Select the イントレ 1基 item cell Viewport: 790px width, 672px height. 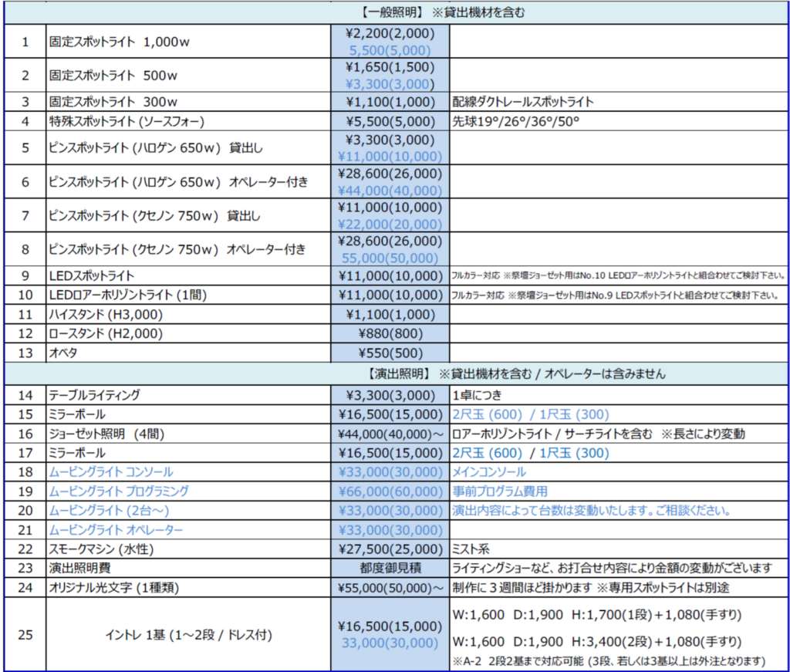pyautogui.click(x=187, y=636)
